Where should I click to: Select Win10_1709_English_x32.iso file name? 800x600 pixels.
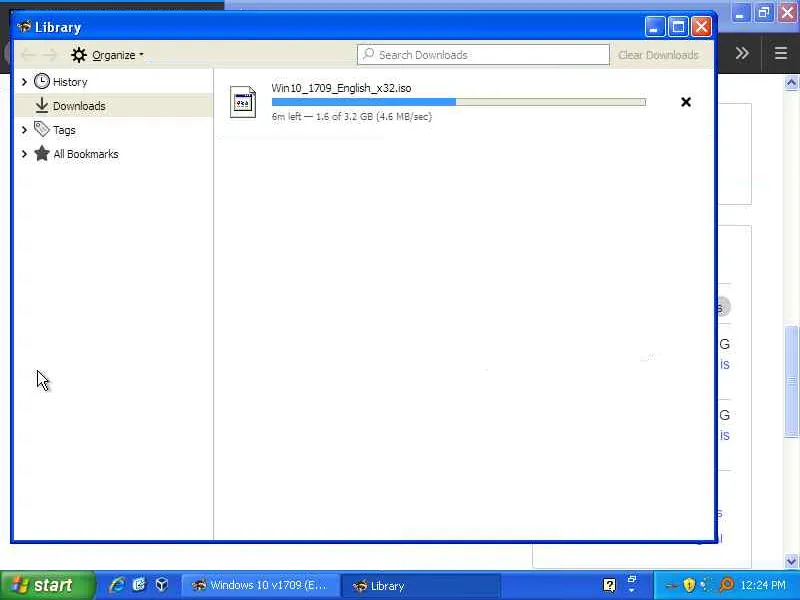[x=341, y=88]
